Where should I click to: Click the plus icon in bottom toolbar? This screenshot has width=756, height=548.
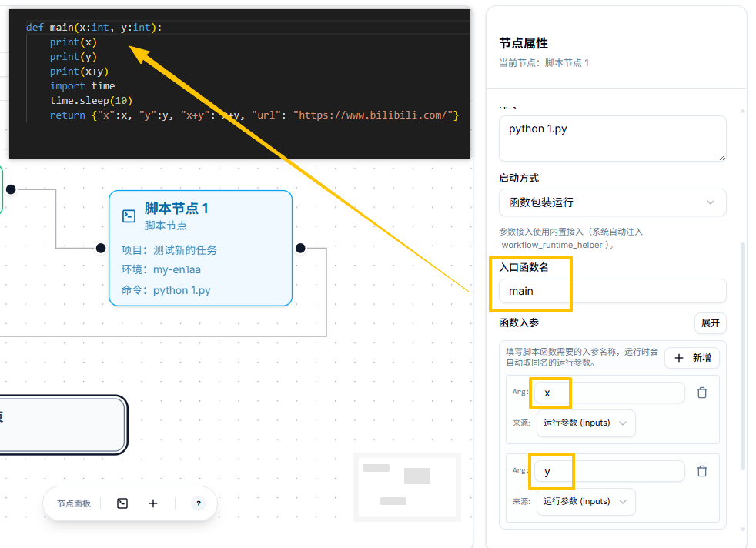153,503
